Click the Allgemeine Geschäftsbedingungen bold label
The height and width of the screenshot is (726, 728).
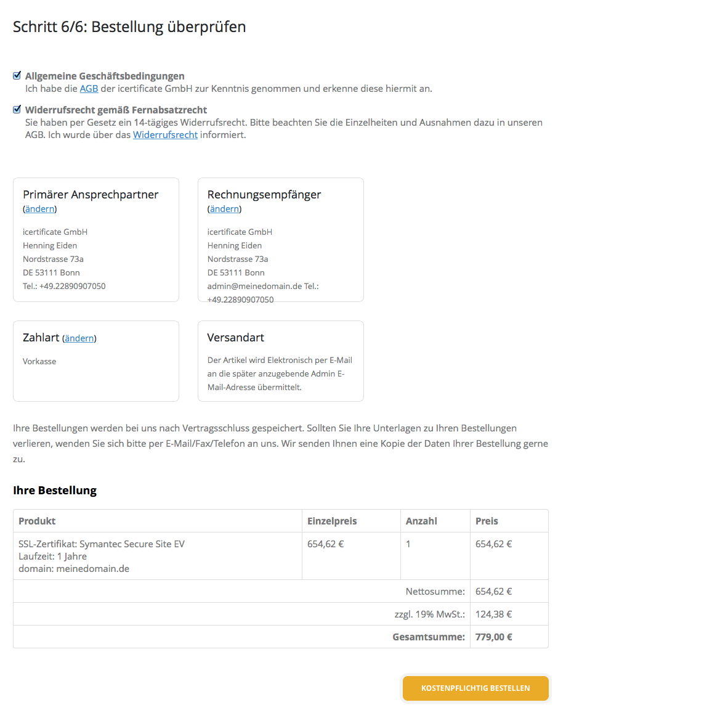pyautogui.click(x=105, y=76)
